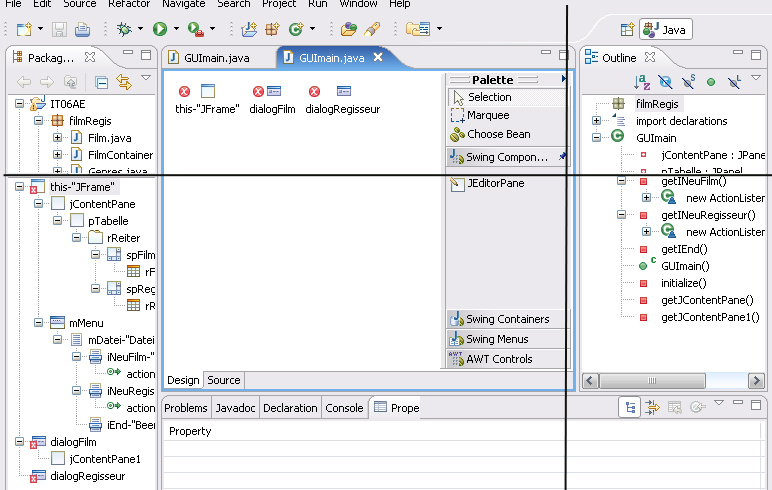Toggle Hide Static Members in Outline
772x490 pixels.
tap(688, 82)
